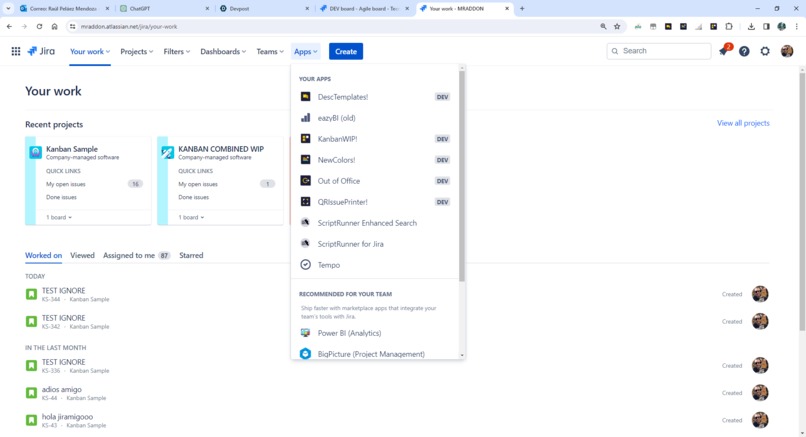806x437 pixels.
Task: Expand Your work dropdown
Action: [90, 51]
